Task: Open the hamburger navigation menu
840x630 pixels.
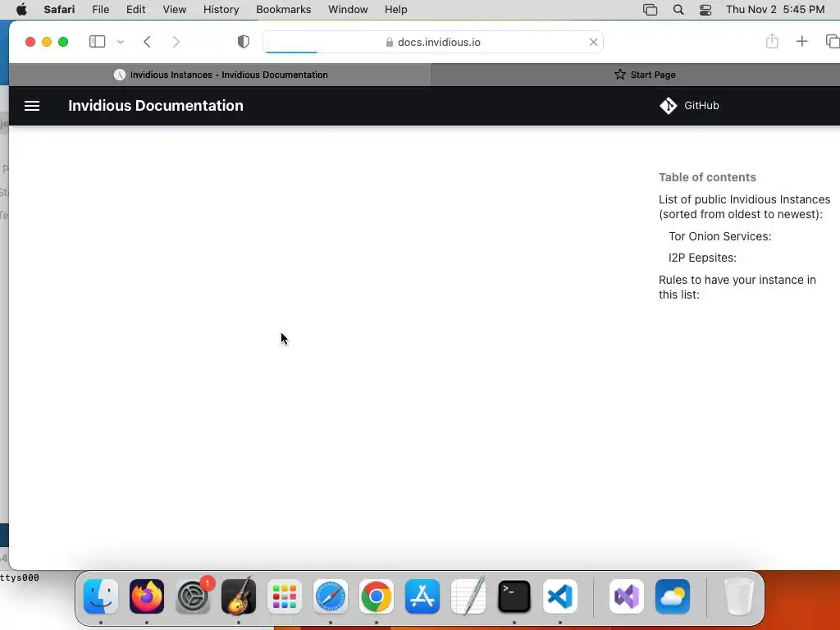Action: 32,106
